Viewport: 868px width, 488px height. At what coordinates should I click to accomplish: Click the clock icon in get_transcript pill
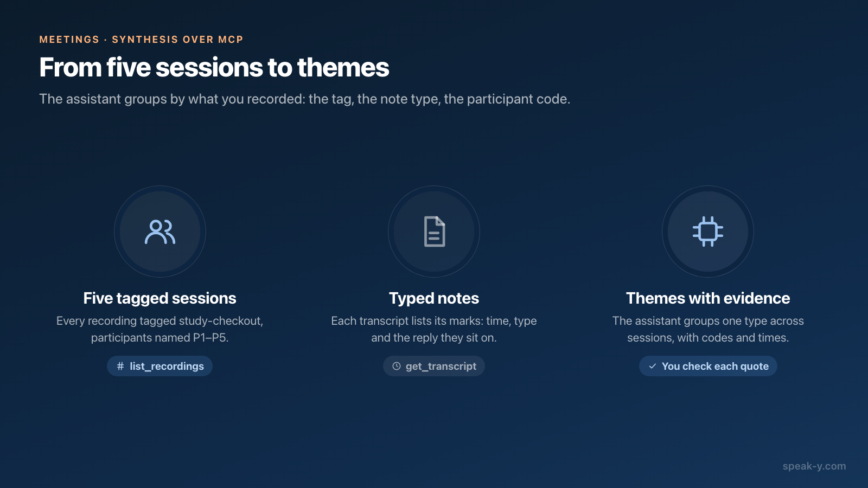pyautogui.click(x=397, y=366)
